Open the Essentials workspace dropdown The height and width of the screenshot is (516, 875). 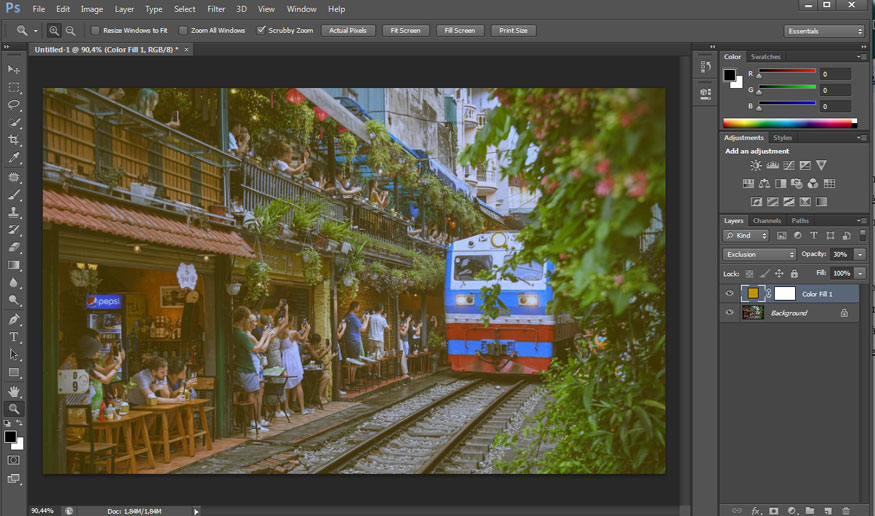[x=824, y=31]
